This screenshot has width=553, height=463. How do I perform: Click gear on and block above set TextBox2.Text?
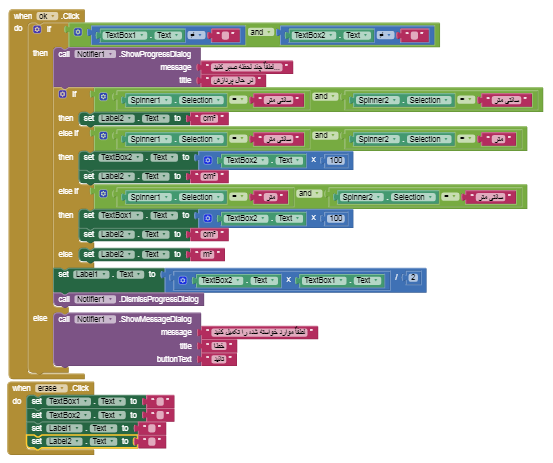103,136
